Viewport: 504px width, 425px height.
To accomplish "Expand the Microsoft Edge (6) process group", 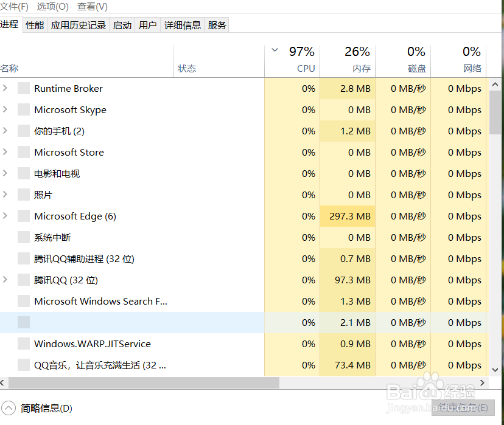I will tap(5, 216).
